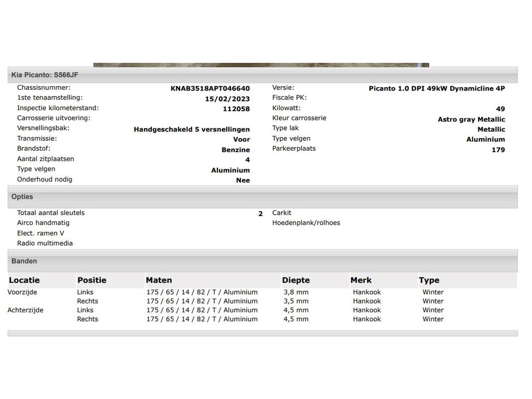Click the 3,8 mm tyre depth value

pyautogui.click(x=296, y=292)
